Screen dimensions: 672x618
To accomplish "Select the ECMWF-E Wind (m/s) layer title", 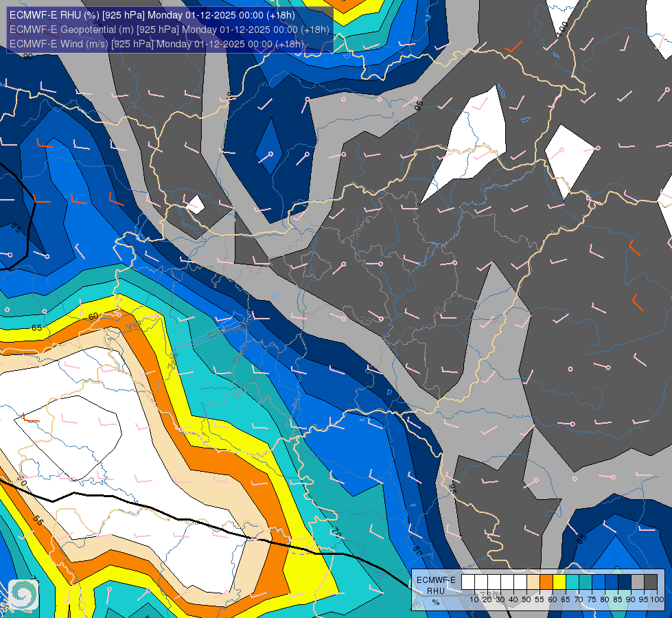I will [x=157, y=44].
